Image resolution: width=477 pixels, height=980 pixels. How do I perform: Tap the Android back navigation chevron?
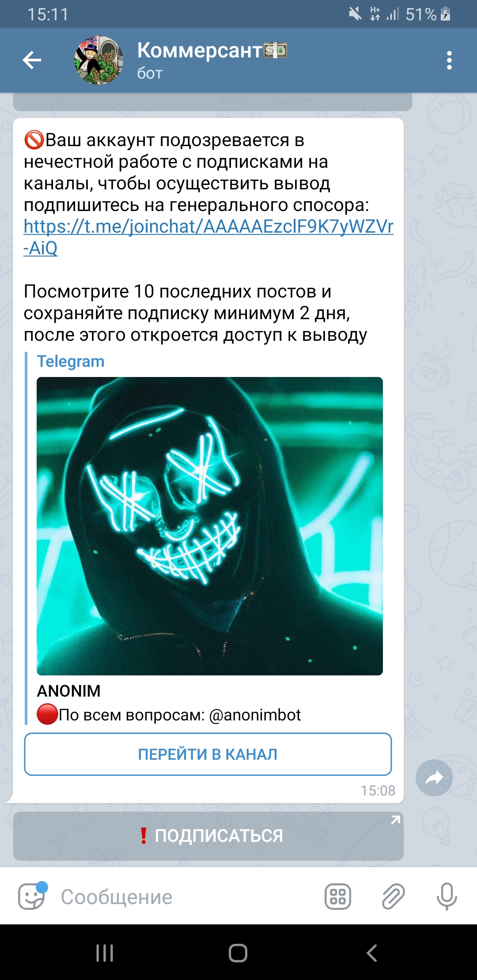[x=372, y=953]
